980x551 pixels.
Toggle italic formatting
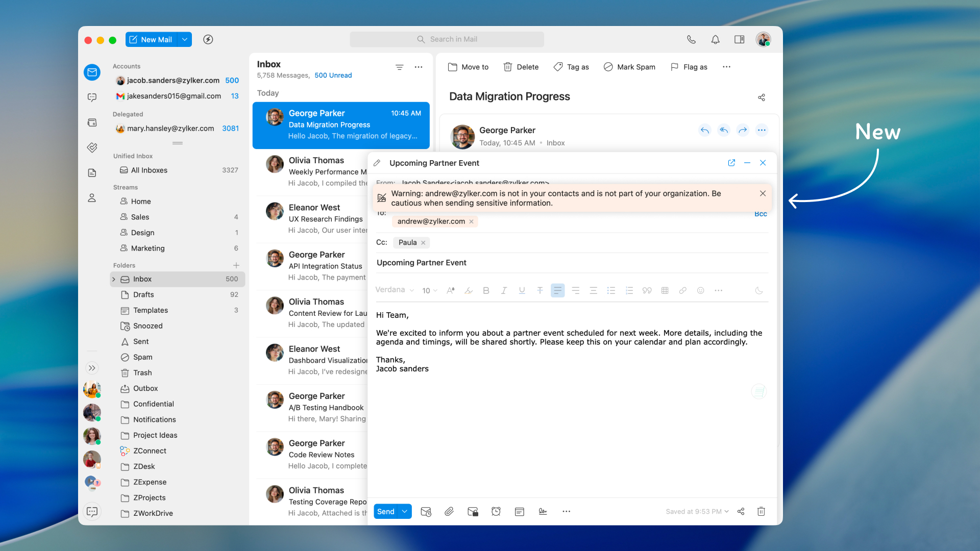504,290
